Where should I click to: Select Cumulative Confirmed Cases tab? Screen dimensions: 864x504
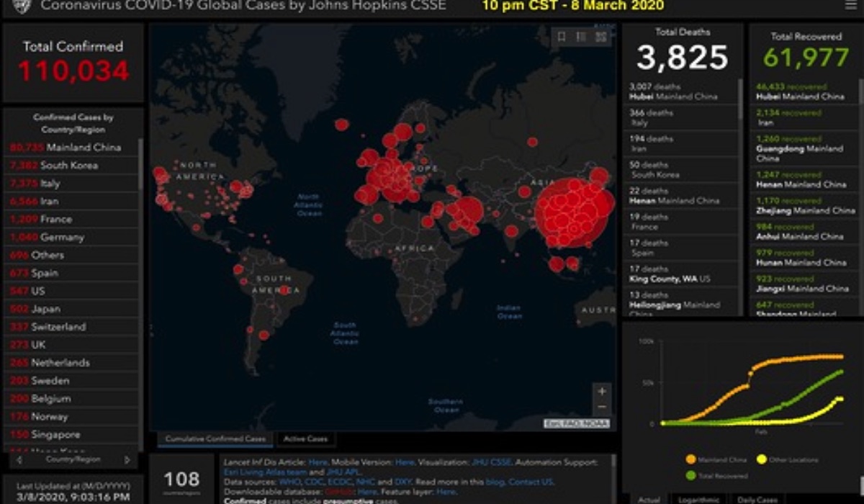[215, 438]
